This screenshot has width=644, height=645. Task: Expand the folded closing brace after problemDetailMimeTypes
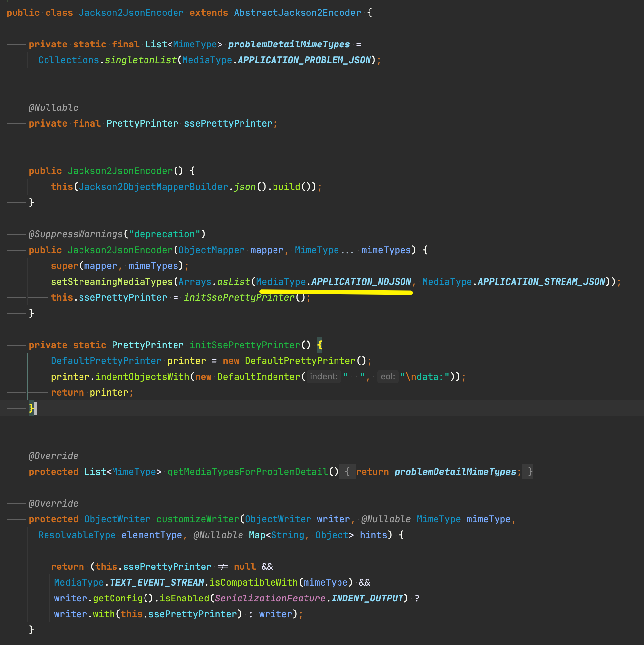click(530, 472)
